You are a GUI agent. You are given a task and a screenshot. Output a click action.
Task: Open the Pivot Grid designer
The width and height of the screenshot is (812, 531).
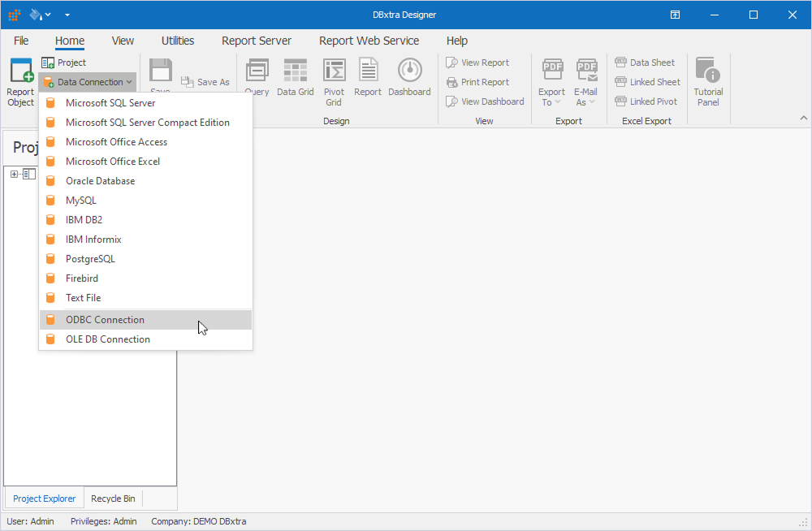tap(334, 77)
